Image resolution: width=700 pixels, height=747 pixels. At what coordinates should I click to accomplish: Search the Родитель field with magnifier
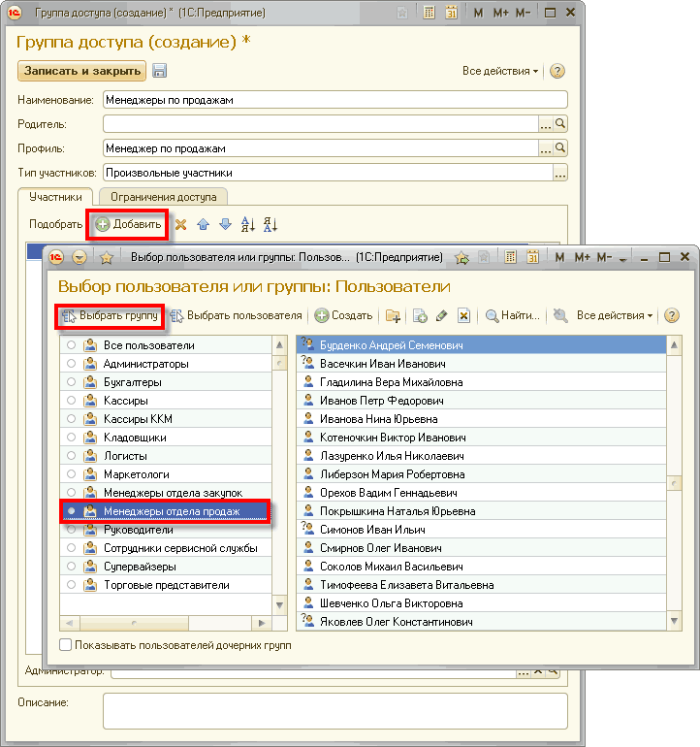(560, 124)
